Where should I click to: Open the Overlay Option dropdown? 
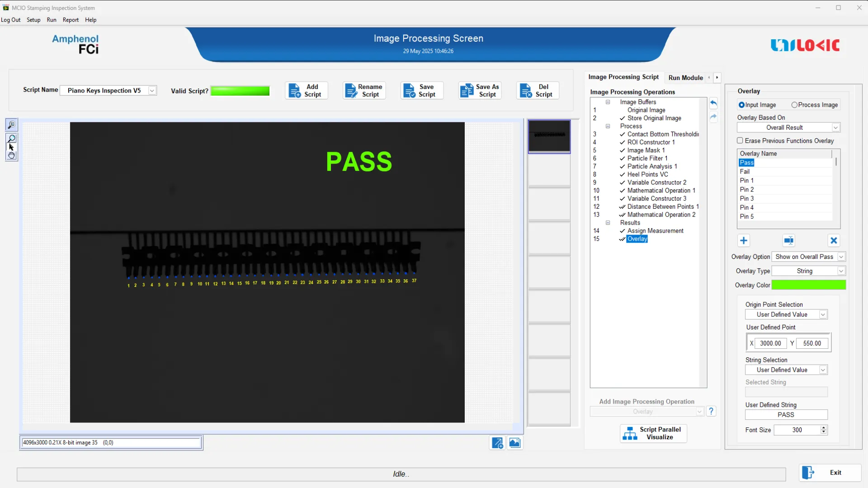[841, 257]
